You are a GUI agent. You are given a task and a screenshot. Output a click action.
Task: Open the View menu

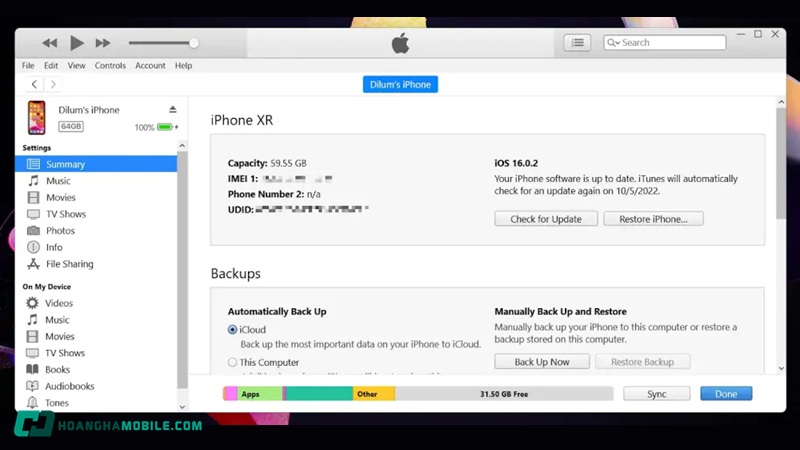pyautogui.click(x=77, y=65)
